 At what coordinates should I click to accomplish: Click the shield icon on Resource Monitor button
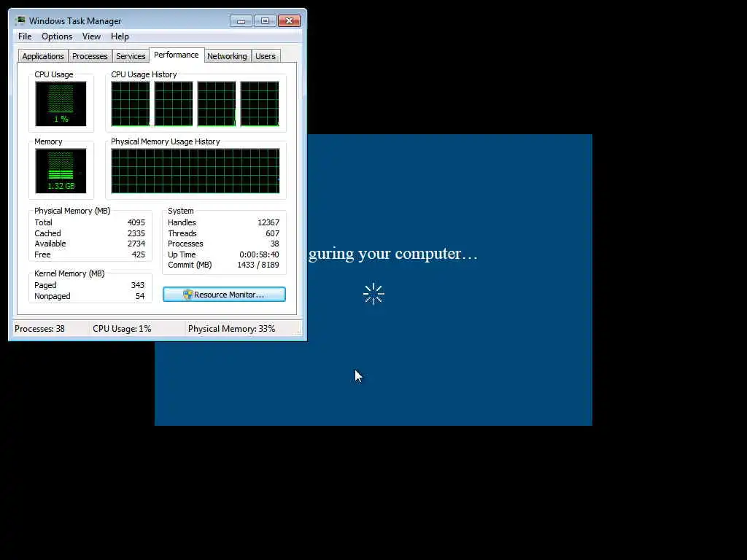[187, 295]
